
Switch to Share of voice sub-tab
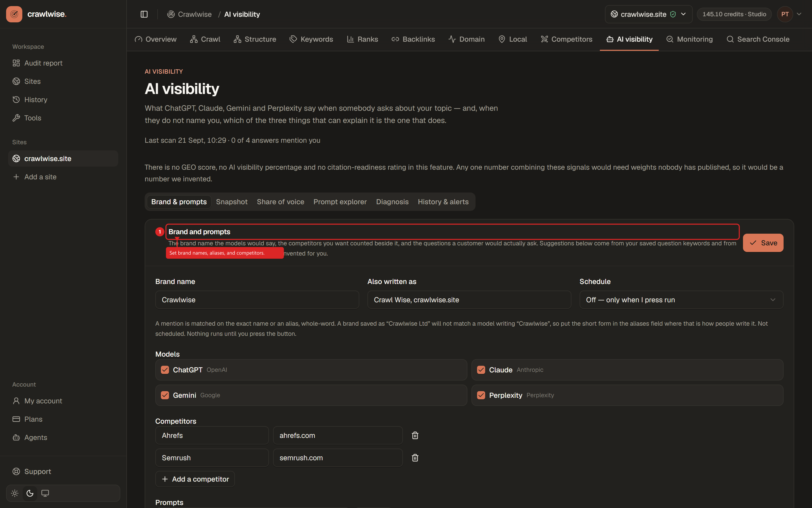(280, 202)
